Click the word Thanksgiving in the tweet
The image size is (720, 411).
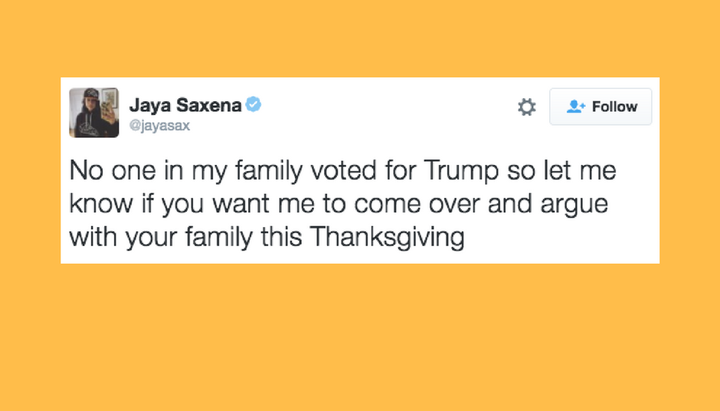(x=387, y=237)
